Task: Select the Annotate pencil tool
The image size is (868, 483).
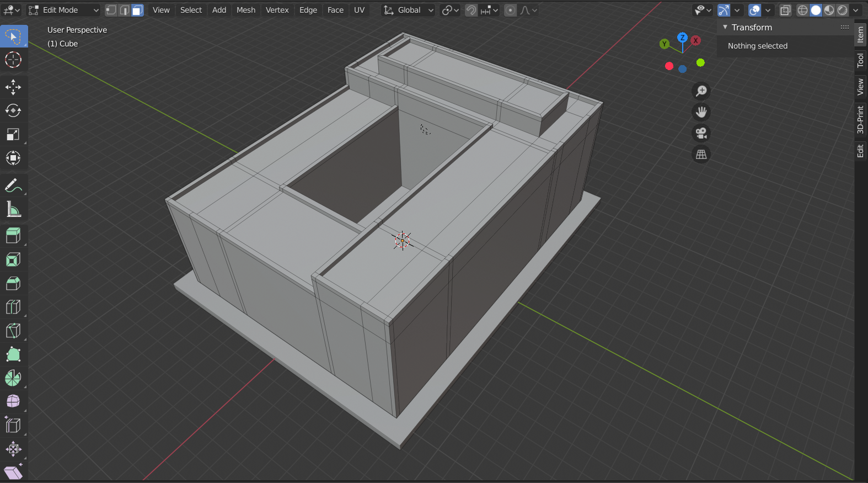Action: [13, 185]
